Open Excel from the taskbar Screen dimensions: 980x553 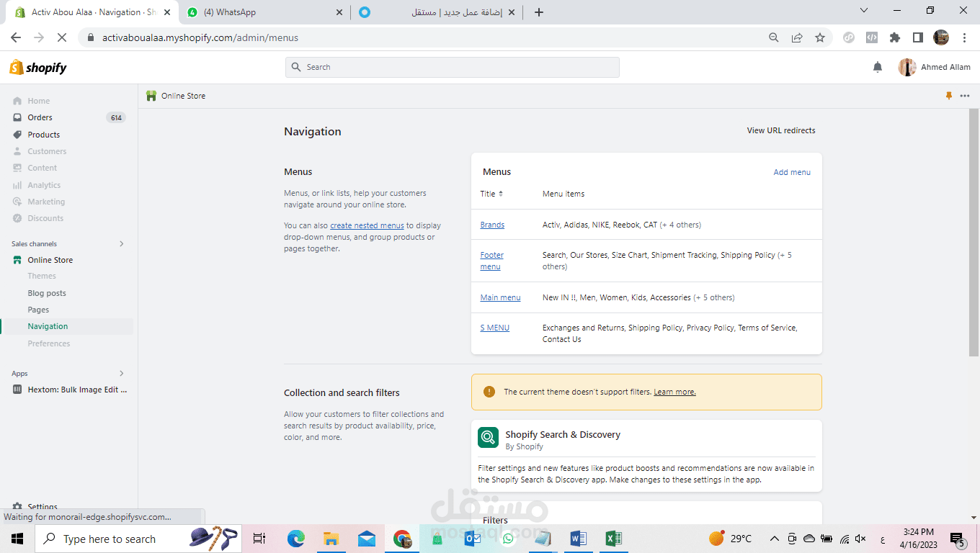click(613, 539)
